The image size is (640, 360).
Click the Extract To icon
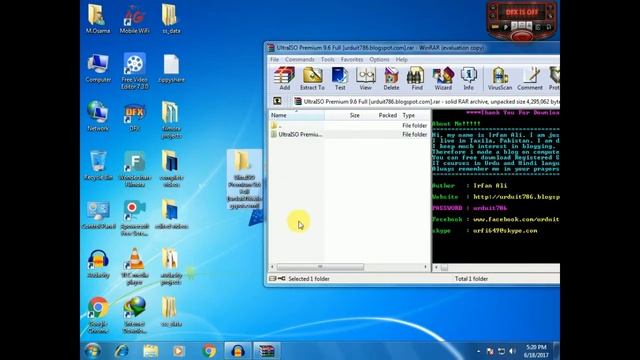[x=312, y=79]
